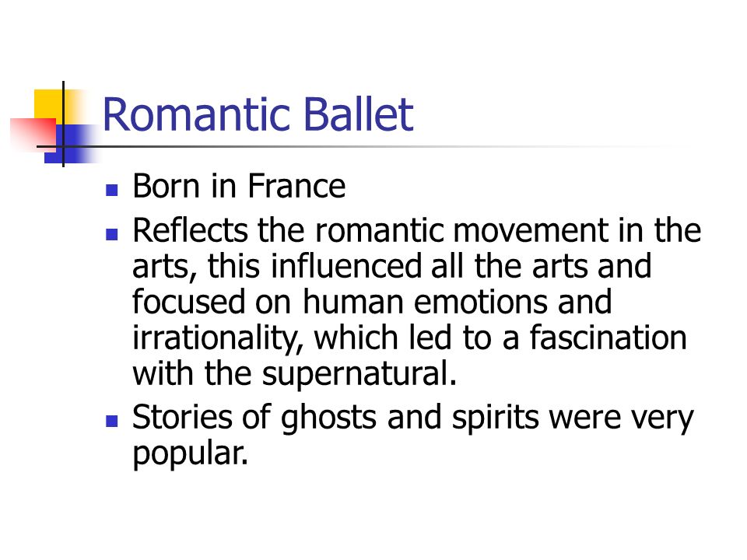Click the bullet before 'Stories of ghosts'
747x560 pixels.
click(x=112, y=421)
